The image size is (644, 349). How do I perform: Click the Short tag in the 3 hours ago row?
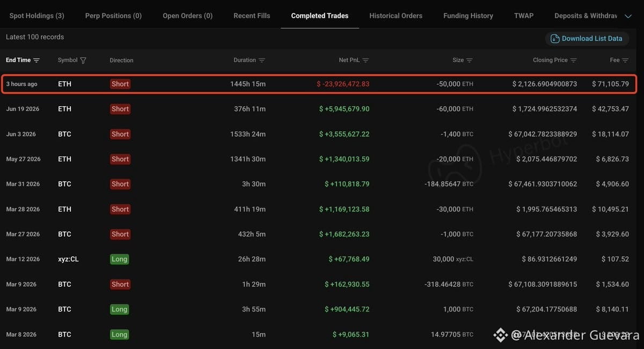coord(120,84)
